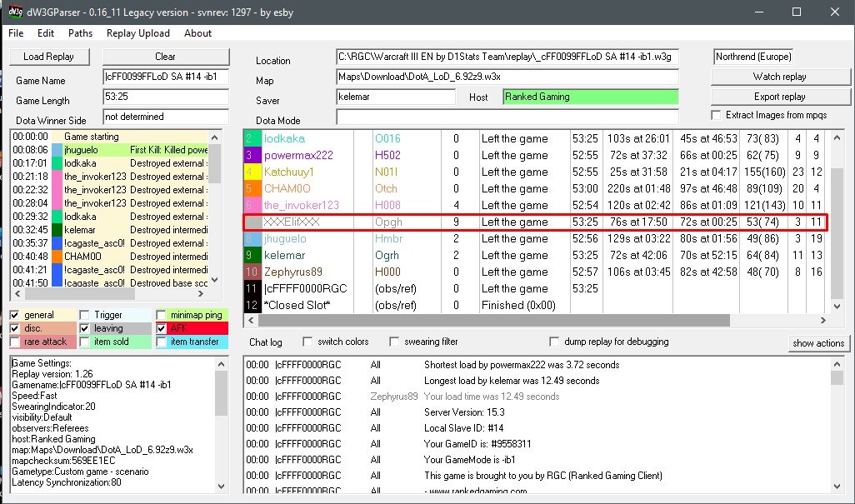Click the Dota Winner Side field
Image resolution: width=855 pixels, height=504 pixels.
pos(166,117)
